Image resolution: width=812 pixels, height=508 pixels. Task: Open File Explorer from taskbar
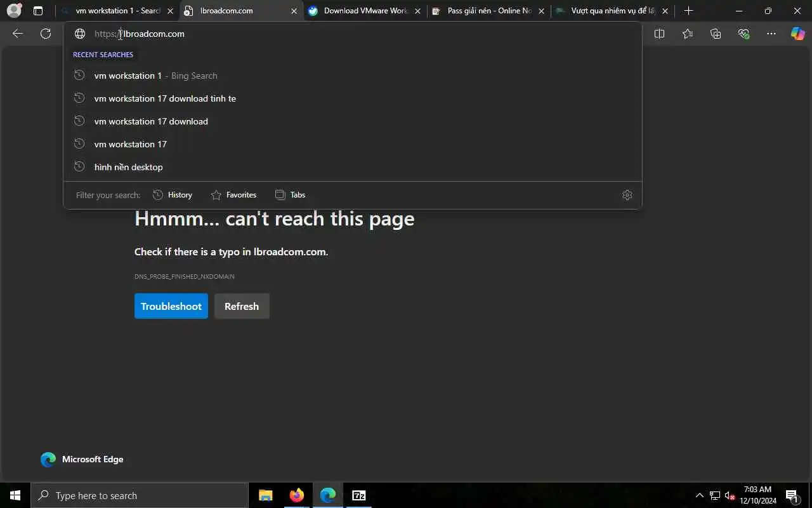point(265,495)
